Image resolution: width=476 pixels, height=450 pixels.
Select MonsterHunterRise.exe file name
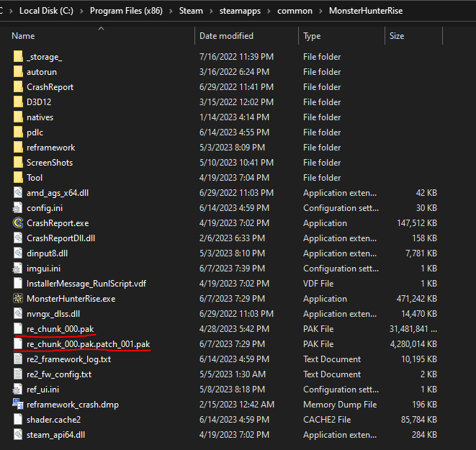tap(71, 299)
